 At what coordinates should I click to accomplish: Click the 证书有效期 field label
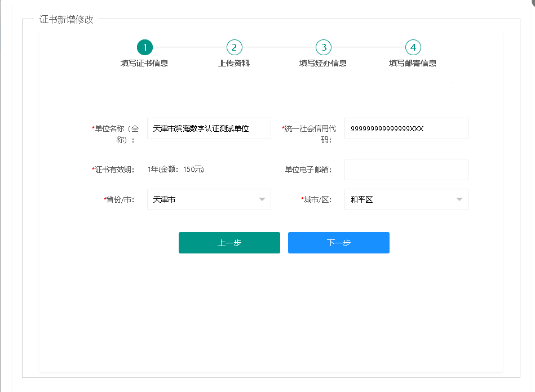(x=113, y=170)
